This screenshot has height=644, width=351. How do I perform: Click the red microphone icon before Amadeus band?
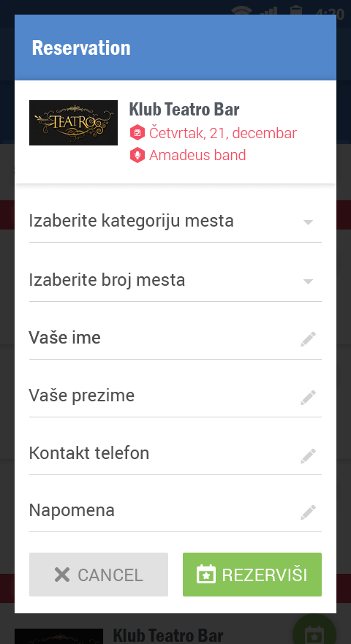tap(137, 155)
